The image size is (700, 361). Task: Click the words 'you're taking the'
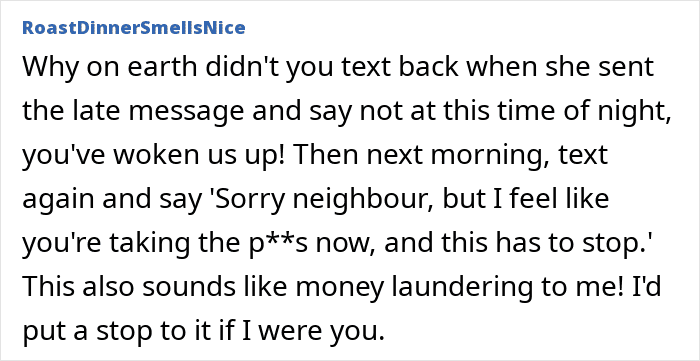pos(133,242)
